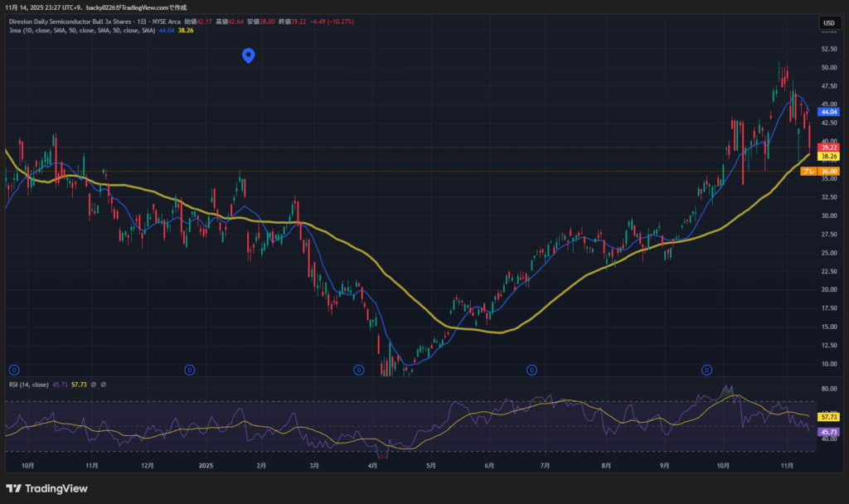The height and width of the screenshot is (504, 849).
Task: Click the TradingView.com creator text at top
Action: [x=116, y=7]
